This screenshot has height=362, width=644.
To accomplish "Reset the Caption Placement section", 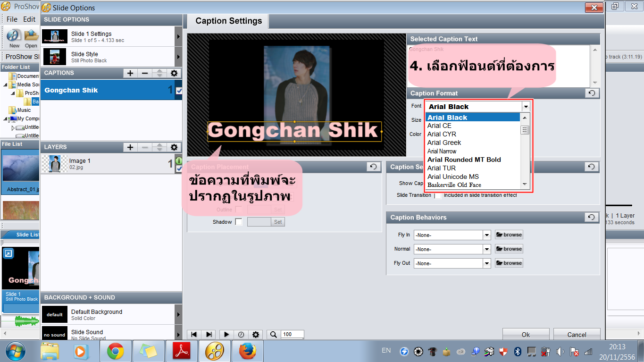I will coord(373,167).
